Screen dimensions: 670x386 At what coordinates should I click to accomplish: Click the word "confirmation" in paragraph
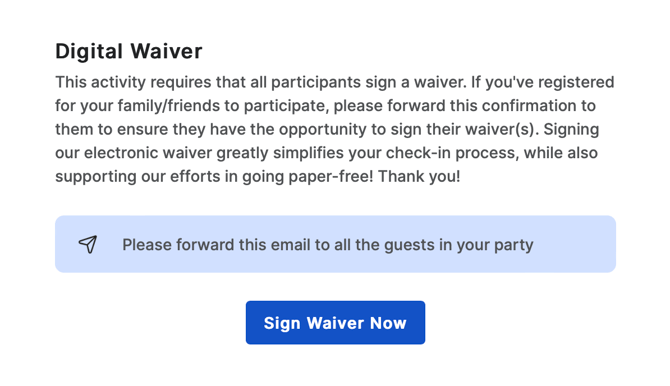coord(527,106)
